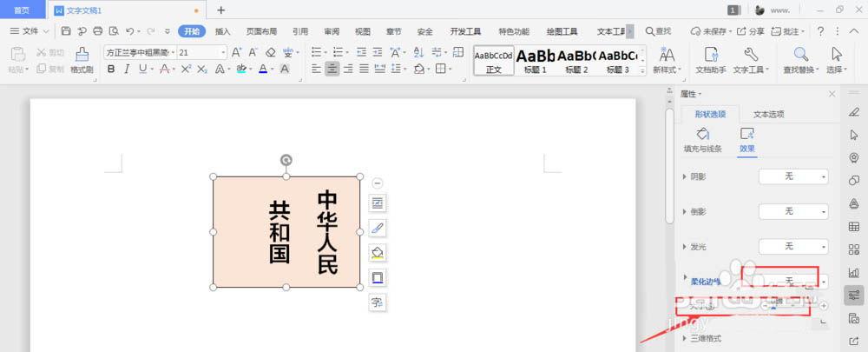This screenshot has height=352, width=868.
Task: Open the Glow (发光) preset dropdown
Action: point(793,247)
